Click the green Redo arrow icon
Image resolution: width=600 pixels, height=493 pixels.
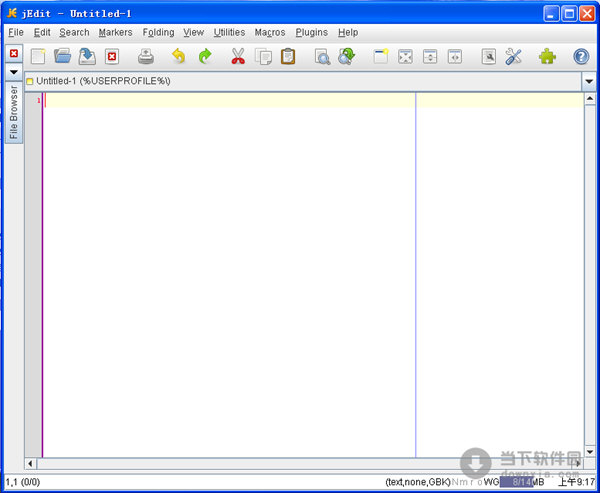[x=205, y=56]
